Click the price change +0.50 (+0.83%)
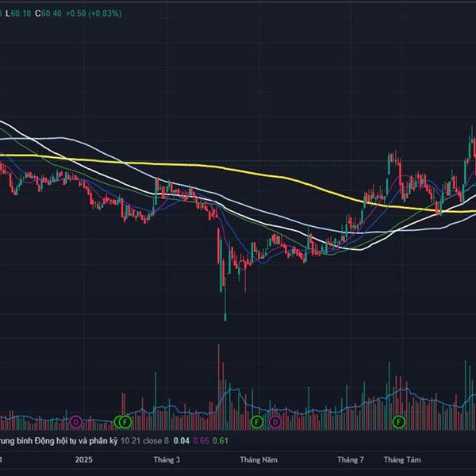The width and height of the screenshot is (476, 476). [x=94, y=13]
